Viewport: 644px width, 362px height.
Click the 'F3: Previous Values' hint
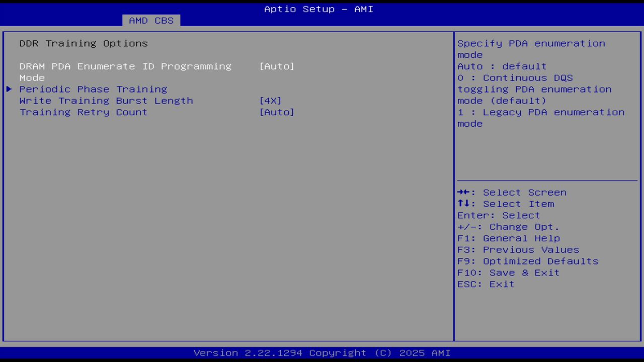pos(518,250)
